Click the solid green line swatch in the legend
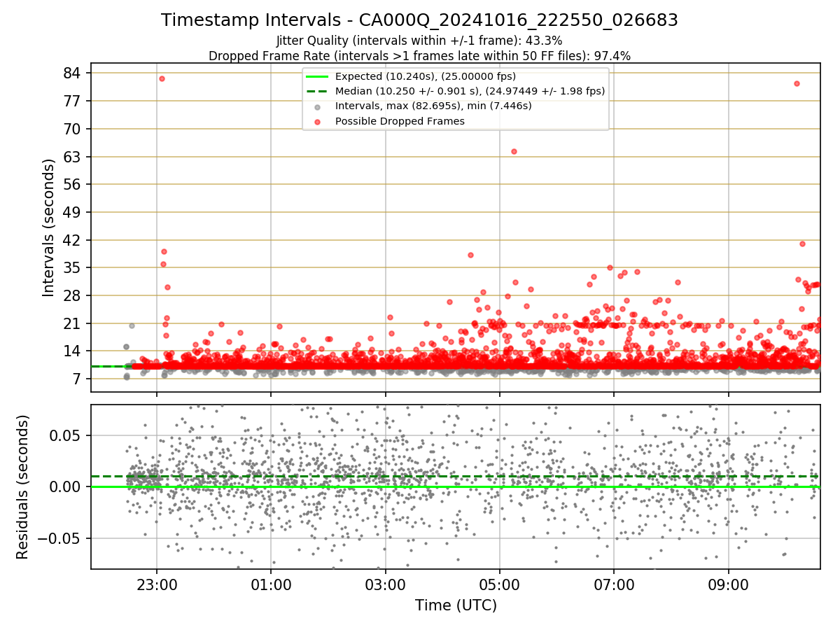 pyautogui.click(x=318, y=77)
